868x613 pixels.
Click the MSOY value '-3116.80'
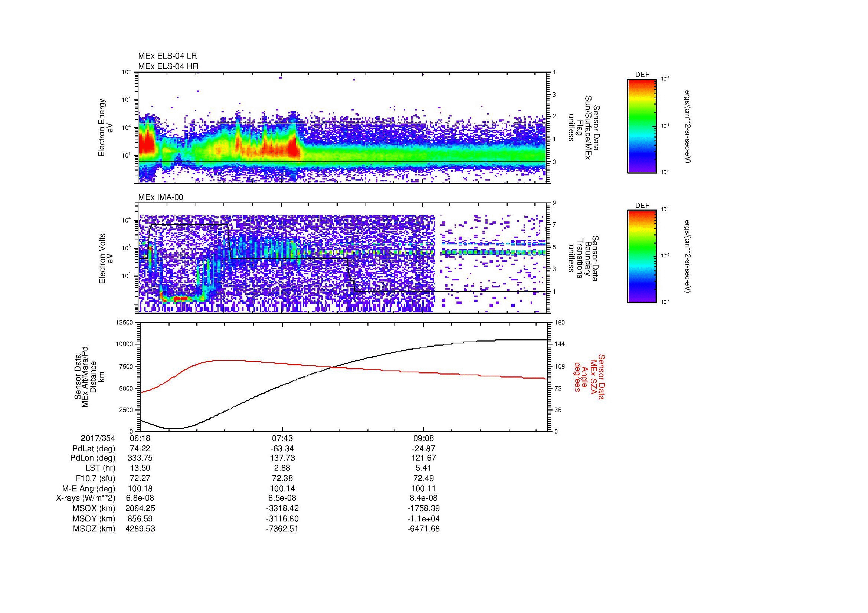click(282, 518)
